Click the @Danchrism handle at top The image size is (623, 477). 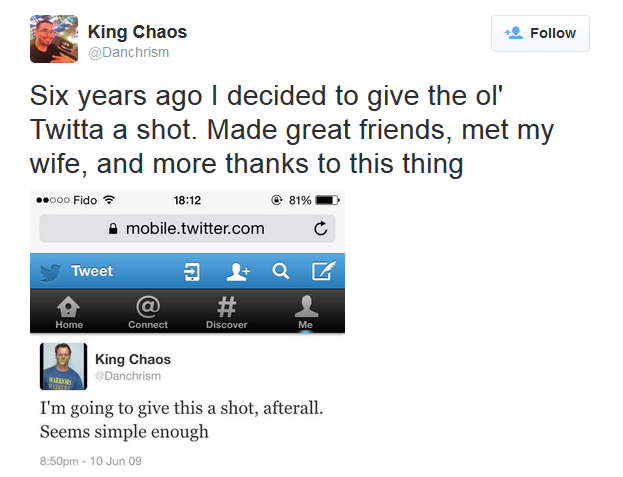(x=136, y=52)
